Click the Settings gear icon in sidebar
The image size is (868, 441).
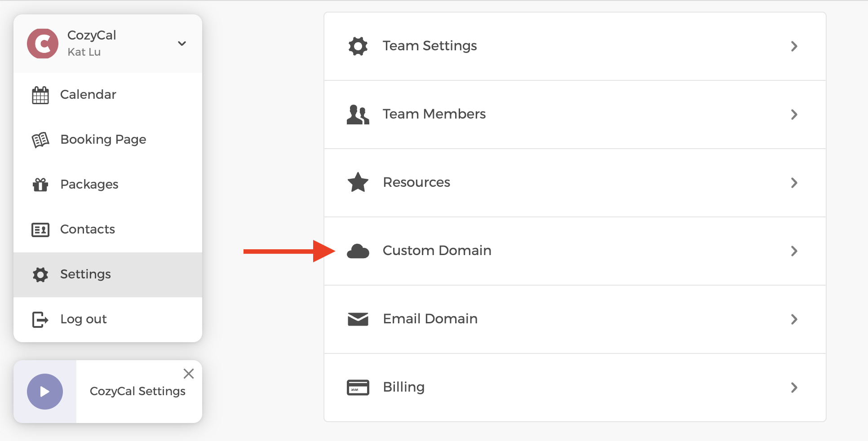click(x=40, y=274)
